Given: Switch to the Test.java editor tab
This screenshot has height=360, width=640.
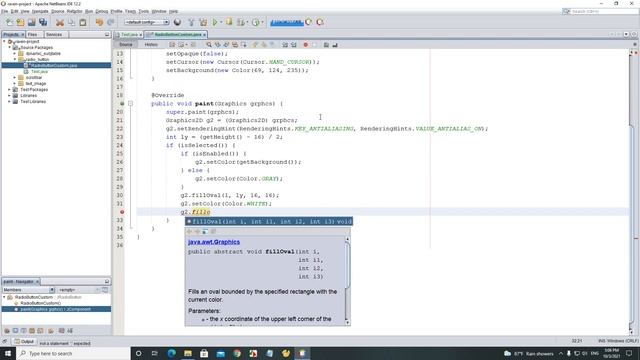Looking at the screenshot, I should point(129,35).
